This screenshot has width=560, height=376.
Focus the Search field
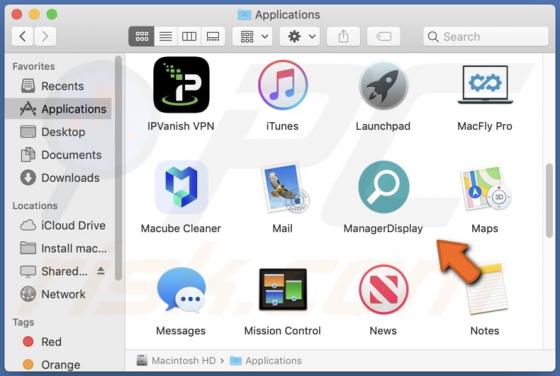(486, 36)
